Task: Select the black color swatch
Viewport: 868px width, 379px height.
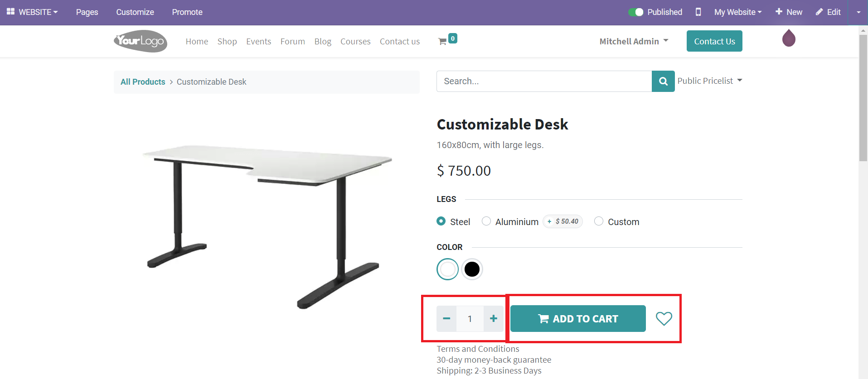Action: coord(472,269)
